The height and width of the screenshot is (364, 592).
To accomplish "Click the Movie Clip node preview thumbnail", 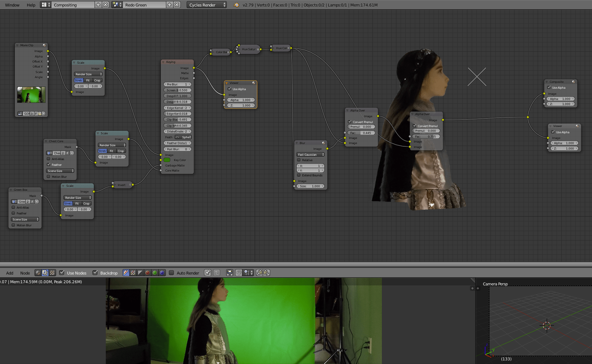I will point(32,95).
